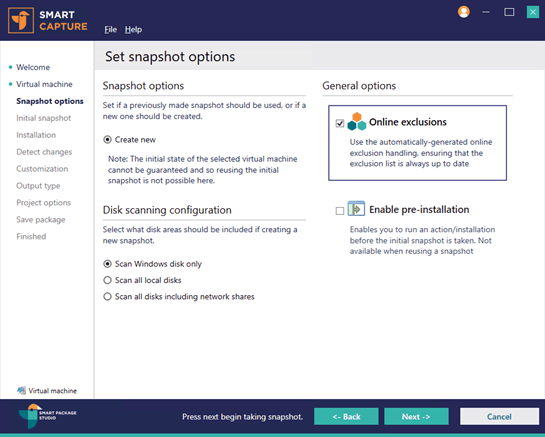
Task: Click the Virtual machine status label
Action: (x=52, y=391)
